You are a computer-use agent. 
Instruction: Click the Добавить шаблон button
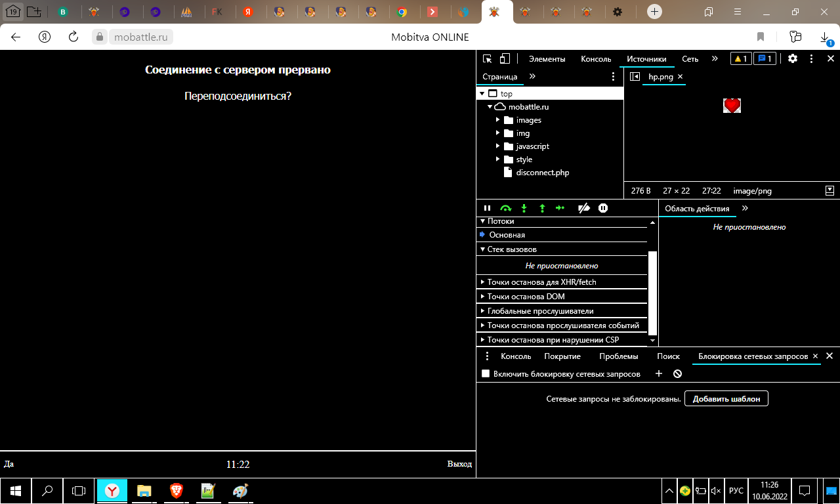click(726, 398)
